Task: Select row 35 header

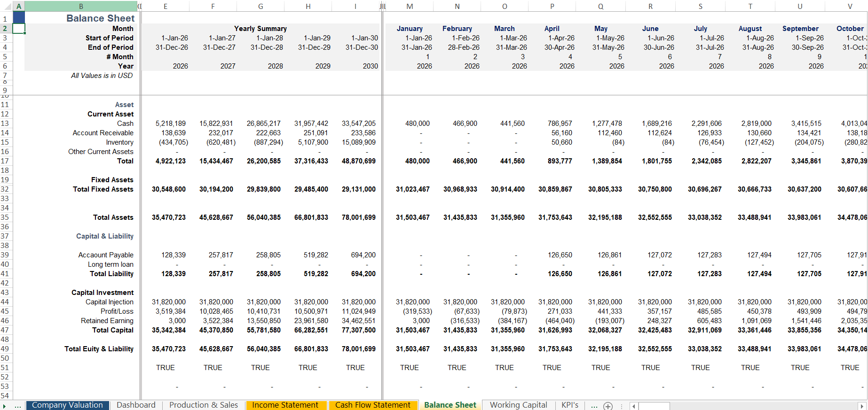Action: click(x=5, y=217)
